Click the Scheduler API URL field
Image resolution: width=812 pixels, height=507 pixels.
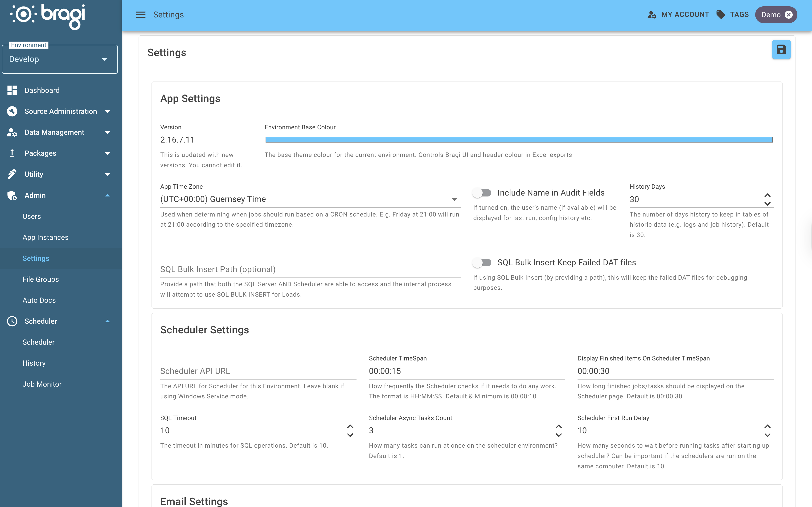(258, 371)
